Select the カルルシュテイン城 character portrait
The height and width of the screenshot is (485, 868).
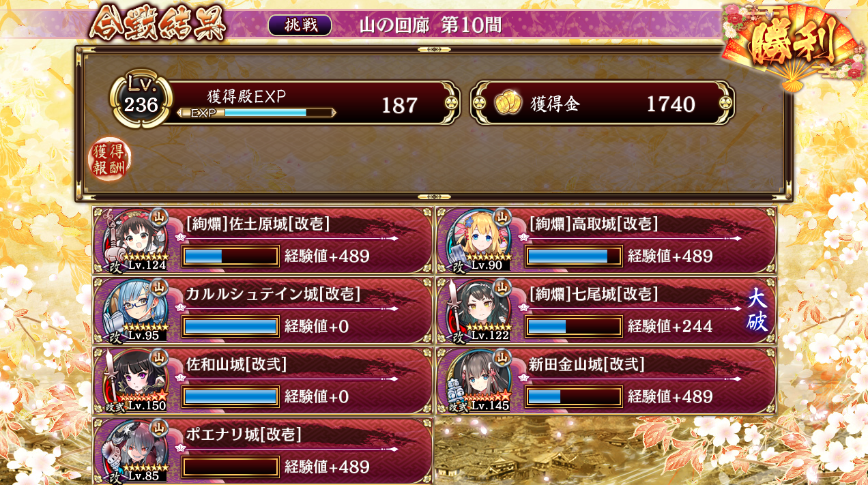point(136,310)
